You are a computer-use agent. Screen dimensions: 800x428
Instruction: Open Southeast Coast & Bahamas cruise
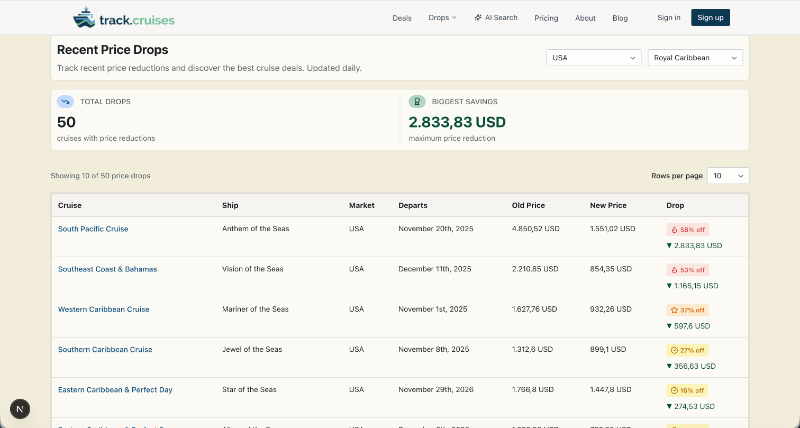click(107, 269)
